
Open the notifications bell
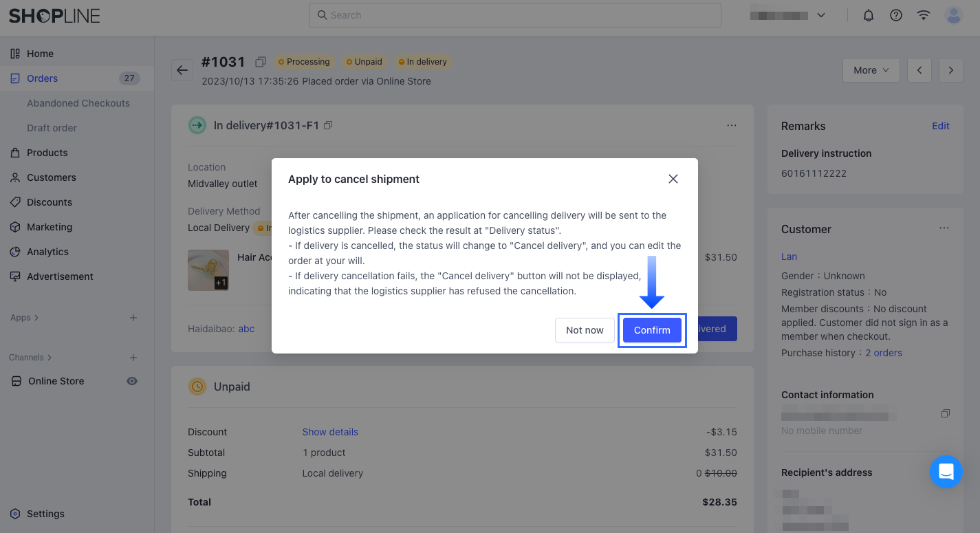tap(869, 15)
